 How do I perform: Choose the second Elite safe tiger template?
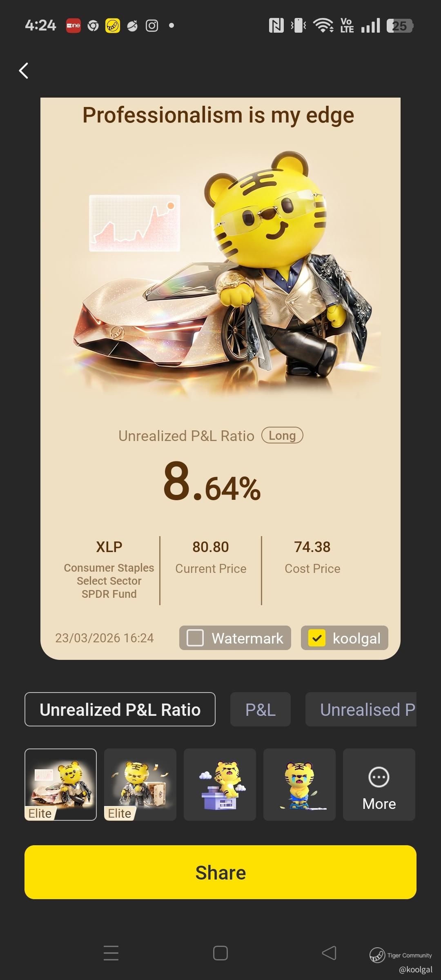(140, 784)
